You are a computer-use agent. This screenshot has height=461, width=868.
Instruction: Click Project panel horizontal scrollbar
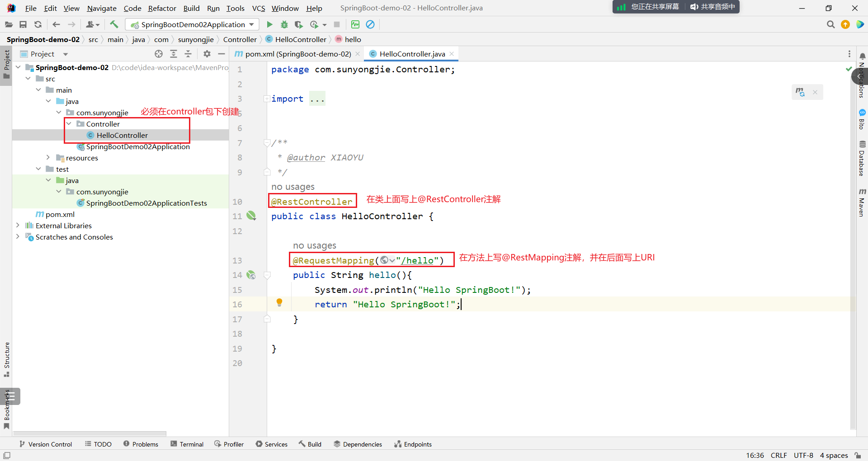[90, 433]
